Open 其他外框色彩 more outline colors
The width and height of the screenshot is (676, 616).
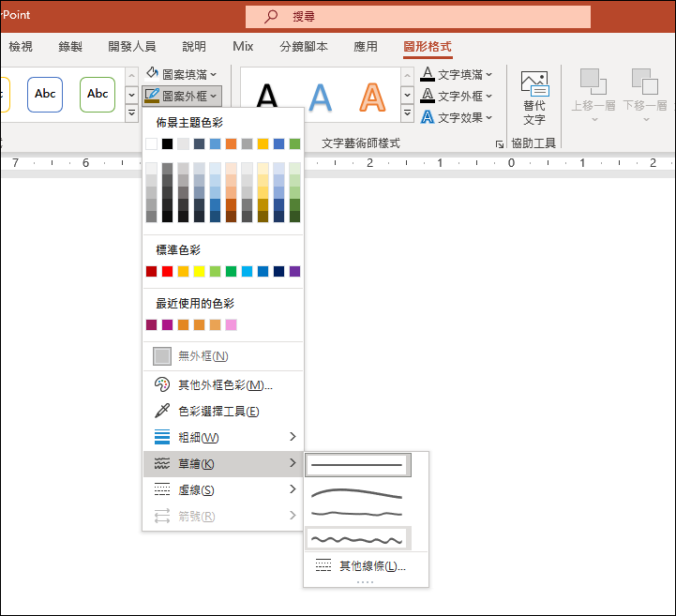click(x=223, y=385)
